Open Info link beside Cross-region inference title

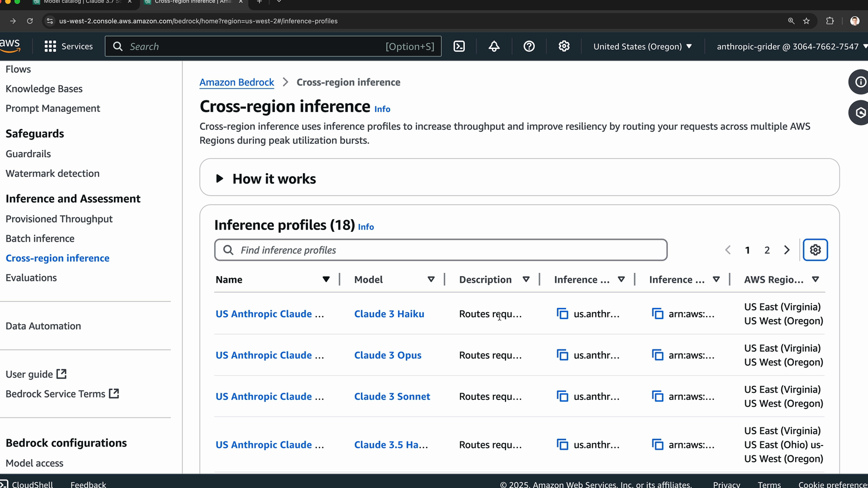point(382,109)
